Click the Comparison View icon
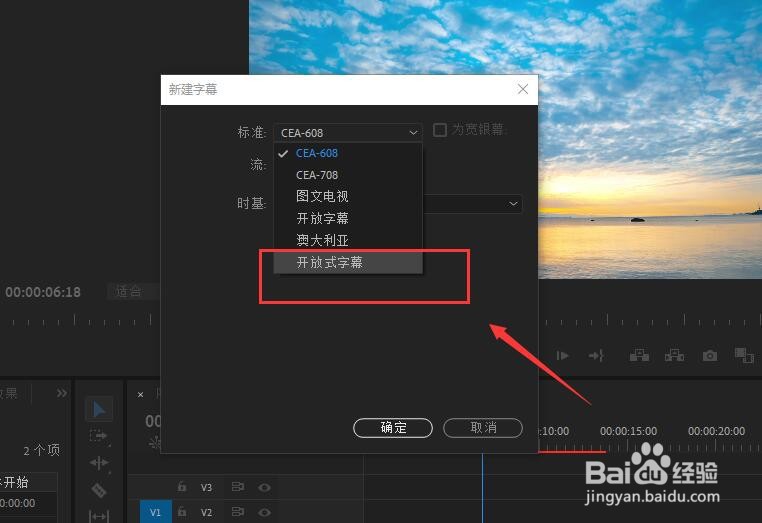Viewport: 762px width, 523px height. click(744, 356)
